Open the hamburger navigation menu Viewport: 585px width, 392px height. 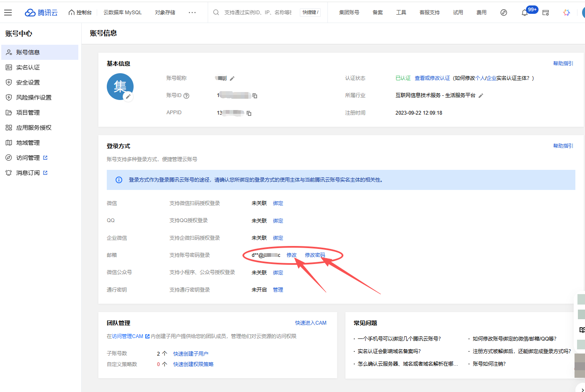pos(8,13)
